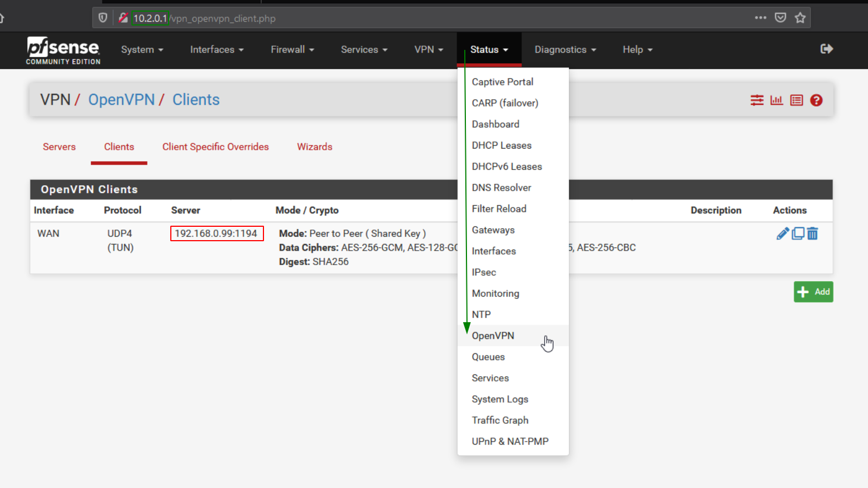Select Queues menu item
This screenshot has height=488, width=868.
(x=513, y=357)
